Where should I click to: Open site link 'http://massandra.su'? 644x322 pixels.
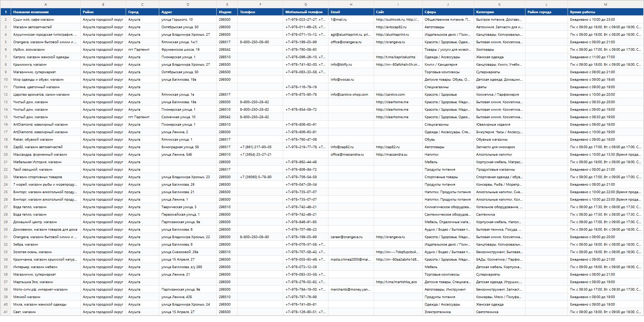click(392, 155)
